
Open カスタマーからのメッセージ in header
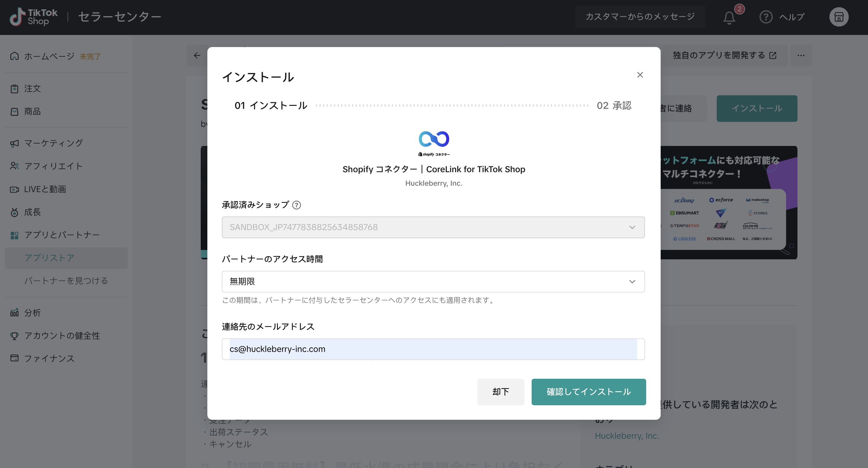pyautogui.click(x=640, y=17)
